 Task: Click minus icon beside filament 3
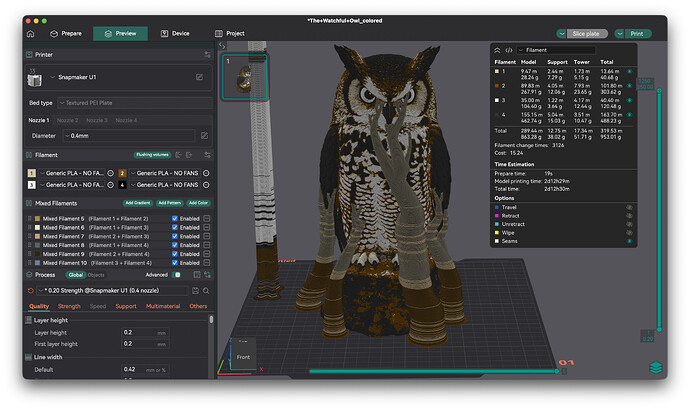pos(110,185)
